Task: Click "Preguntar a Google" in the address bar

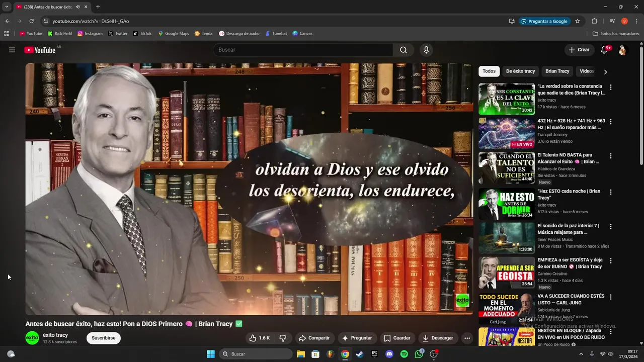Action: [x=544, y=21]
